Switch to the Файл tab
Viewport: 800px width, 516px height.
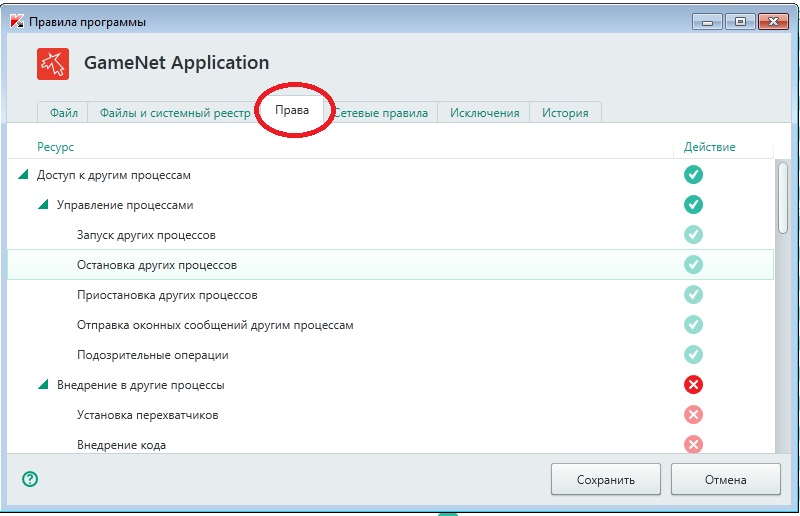click(63, 112)
